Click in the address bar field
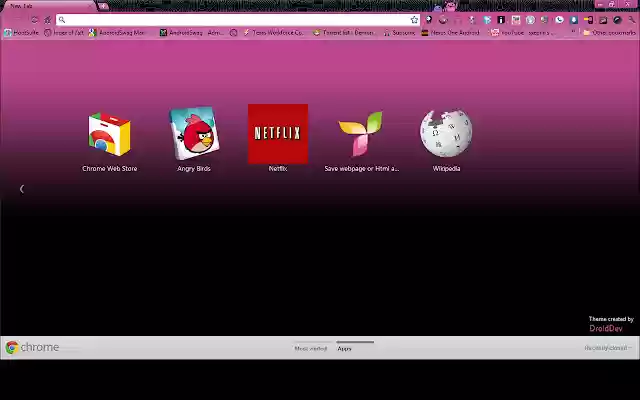 238,20
